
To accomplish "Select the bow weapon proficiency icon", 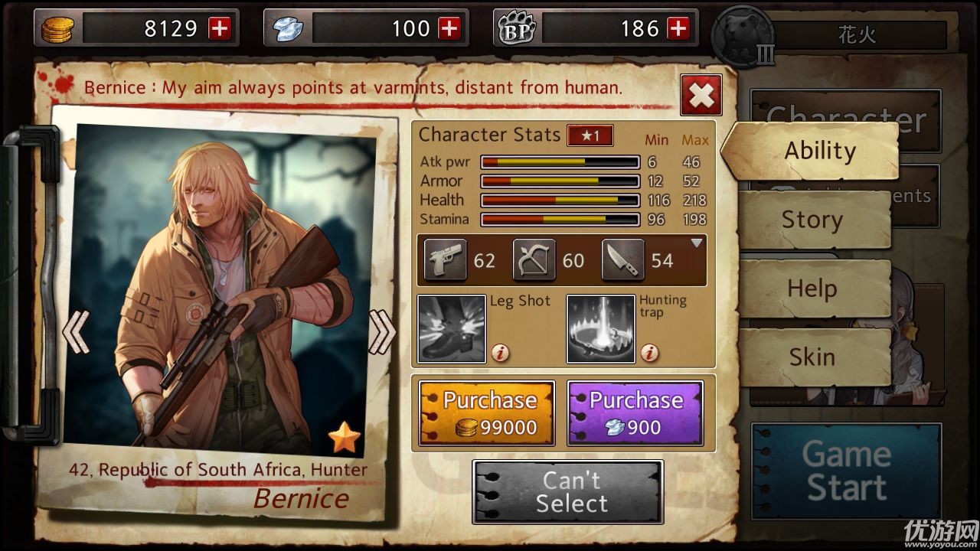I will coord(534,260).
